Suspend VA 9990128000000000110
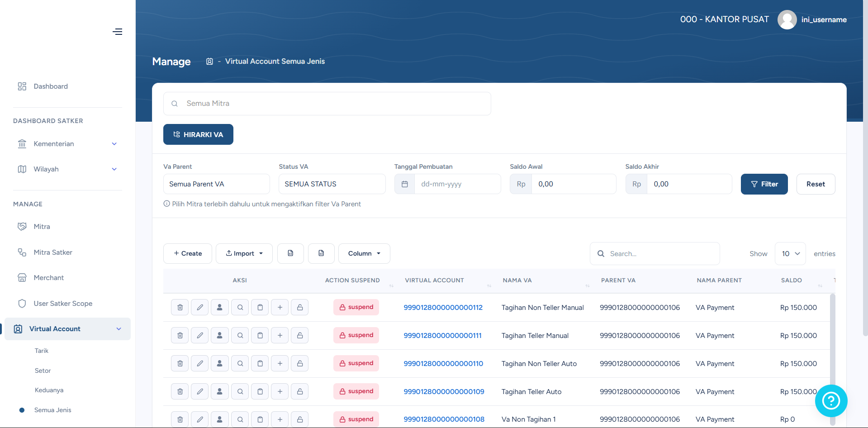Screen dimensions: 868x428 (356, 363)
